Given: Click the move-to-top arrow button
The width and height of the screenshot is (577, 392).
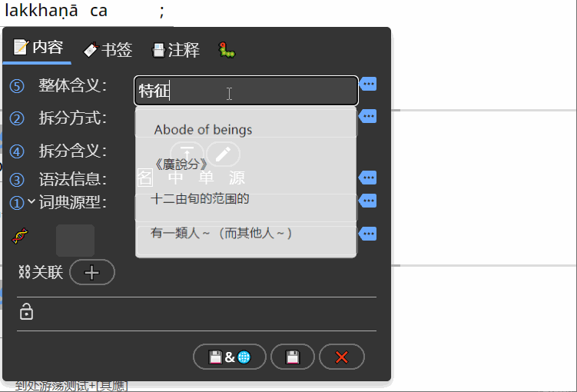Looking at the screenshot, I should click(187, 154).
